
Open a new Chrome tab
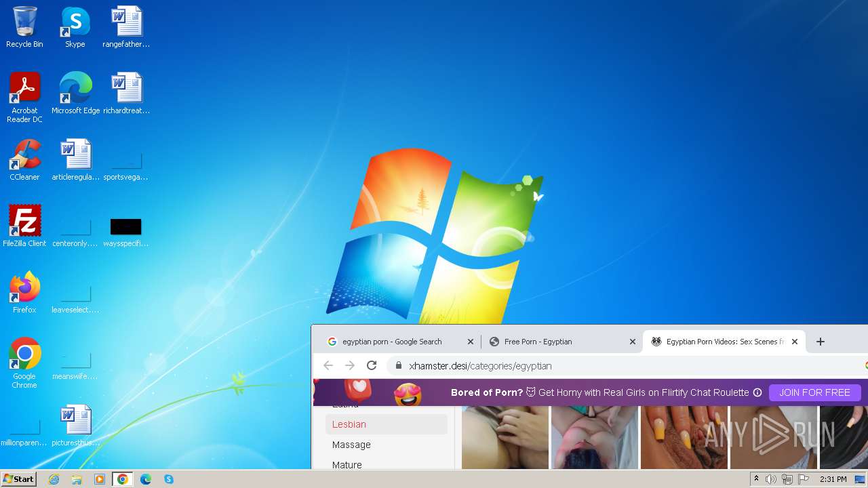pyautogui.click(x=820, y=342)
